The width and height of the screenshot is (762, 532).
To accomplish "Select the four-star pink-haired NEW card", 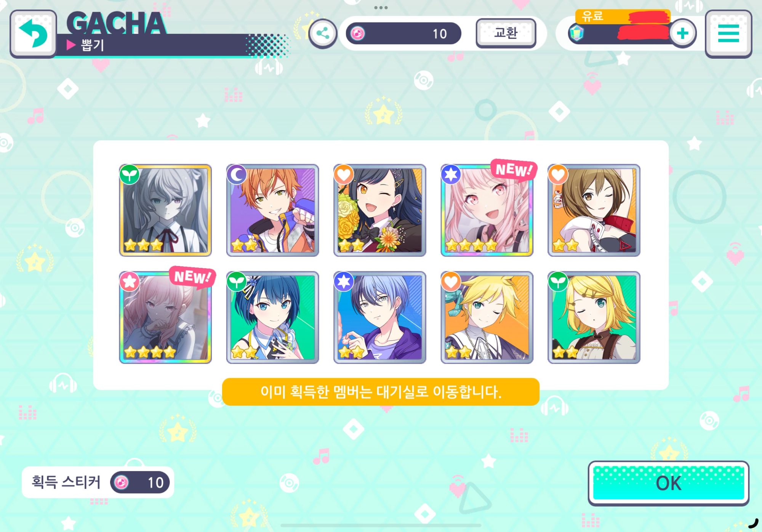I will click(487, 210).
